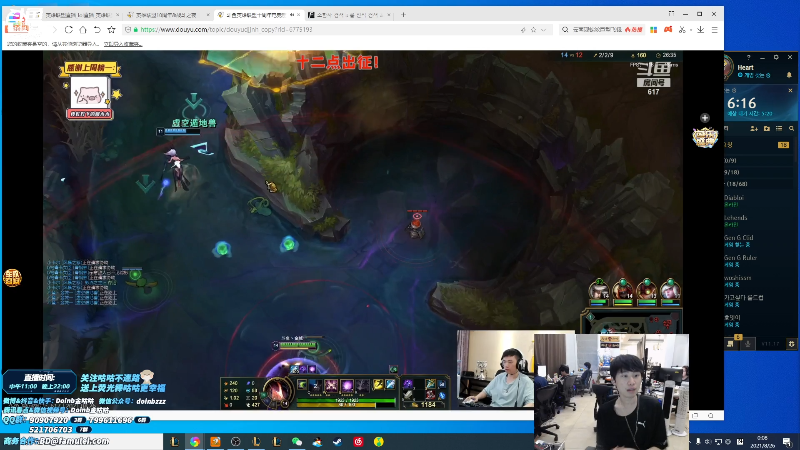The width and height of the screenshot is (800, 450).
Task: Switch to the first browser tab
Action: click(81, 15)
